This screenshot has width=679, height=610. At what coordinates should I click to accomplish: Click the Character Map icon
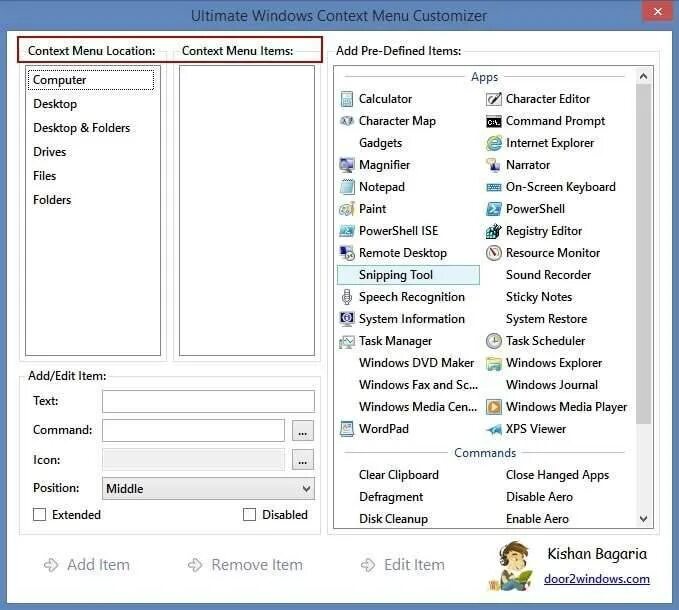click(x=347, y=121)
